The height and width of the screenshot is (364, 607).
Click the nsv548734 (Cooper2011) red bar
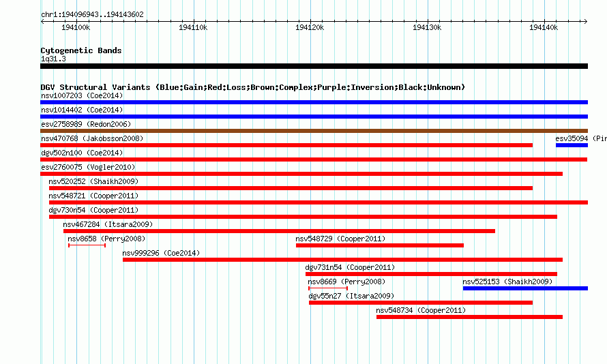tap(470, 317)
